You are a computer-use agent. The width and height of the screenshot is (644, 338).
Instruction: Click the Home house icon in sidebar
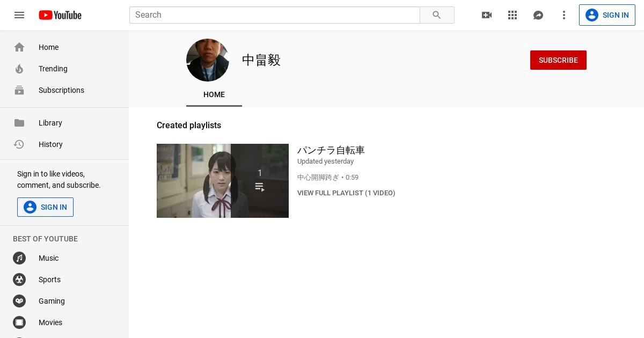[x=19, y=47]
